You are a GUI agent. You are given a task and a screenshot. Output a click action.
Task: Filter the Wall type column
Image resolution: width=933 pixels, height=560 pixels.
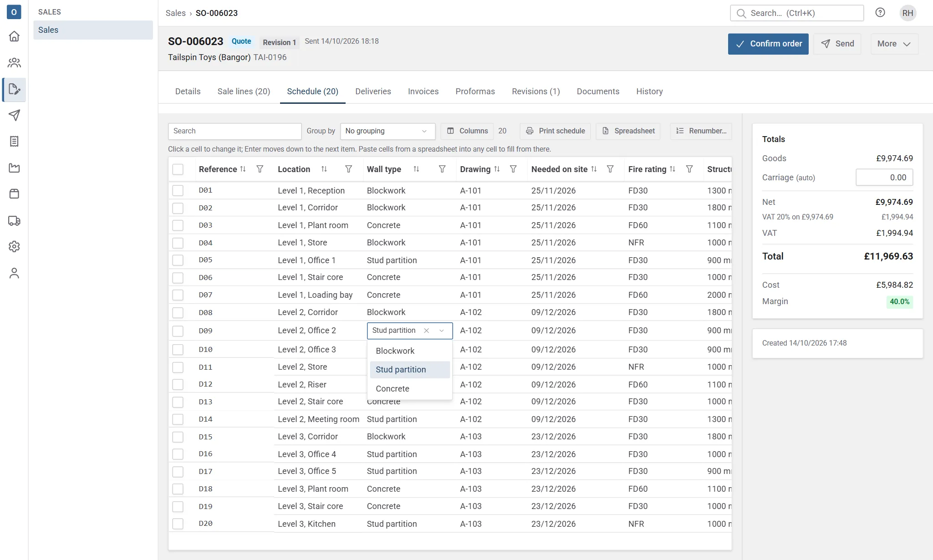[x=442, y=169]
